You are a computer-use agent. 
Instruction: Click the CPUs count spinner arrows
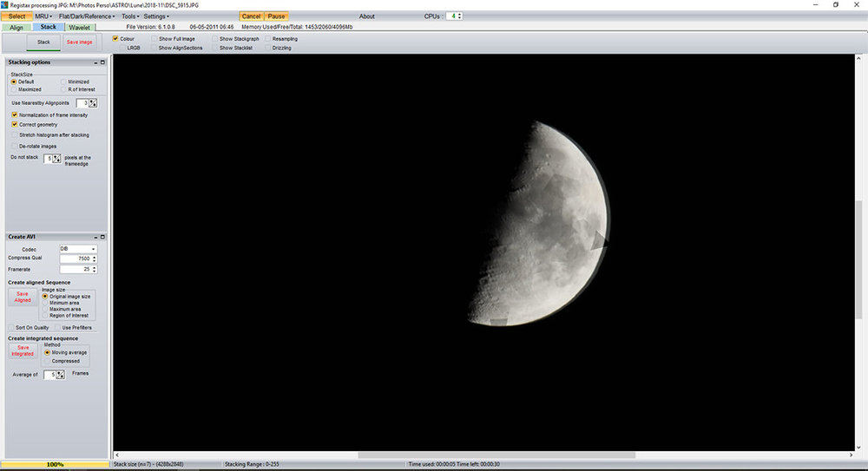pyautogui.click(x=459, y=16)
